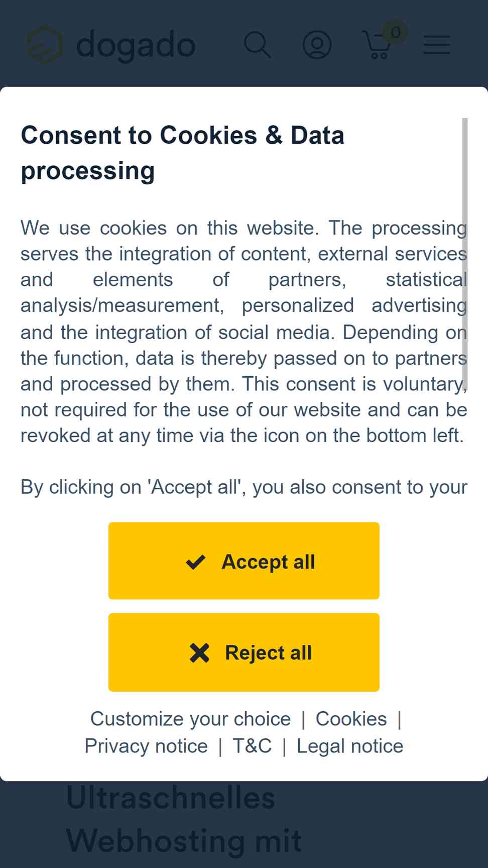Viewport: 488px width, 868px height.
Task: Open Customize your choice link
Action: 190,719
